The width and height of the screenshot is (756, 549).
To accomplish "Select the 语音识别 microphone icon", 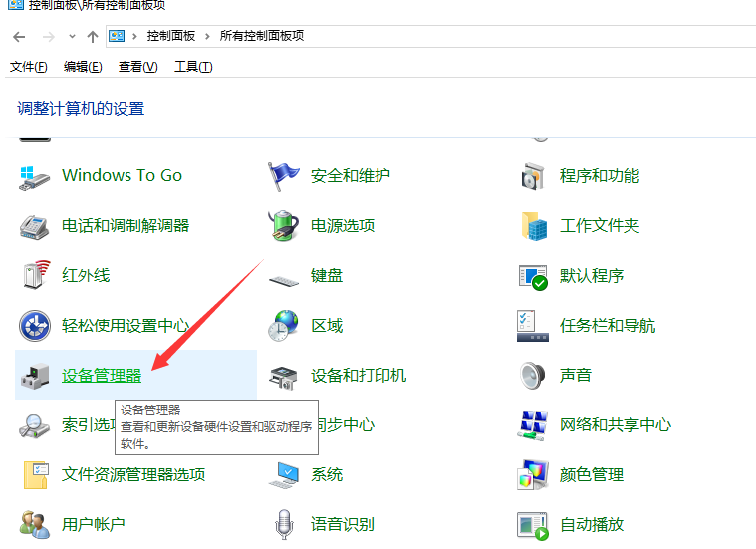I will [284, 524].
